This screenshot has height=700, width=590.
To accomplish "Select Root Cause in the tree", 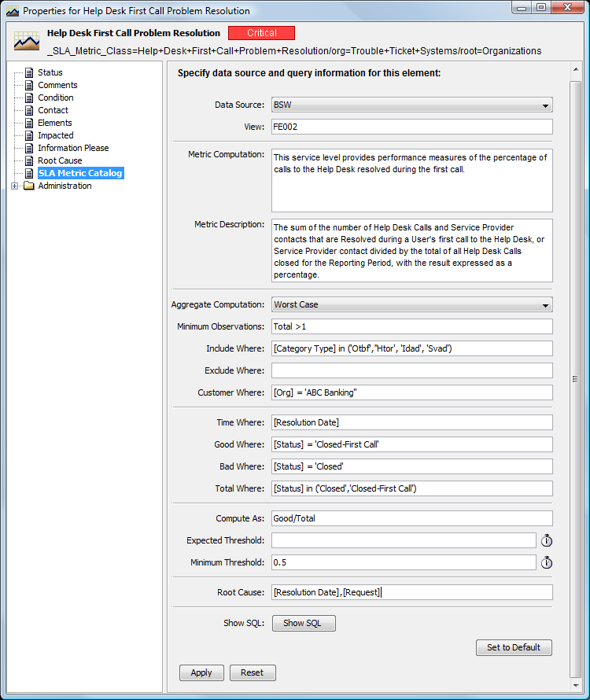I will point(60,160).
